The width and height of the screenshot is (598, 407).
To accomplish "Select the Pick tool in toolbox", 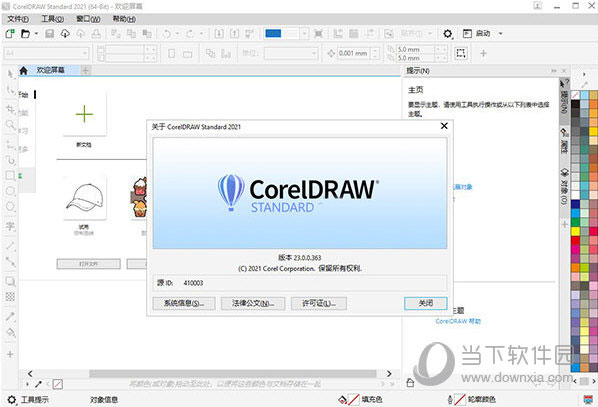I will (10, 74).
